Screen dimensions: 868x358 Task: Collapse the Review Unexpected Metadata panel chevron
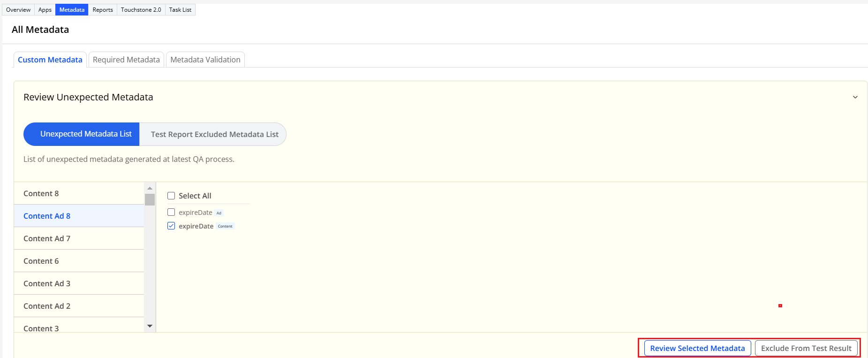[855, 97]
